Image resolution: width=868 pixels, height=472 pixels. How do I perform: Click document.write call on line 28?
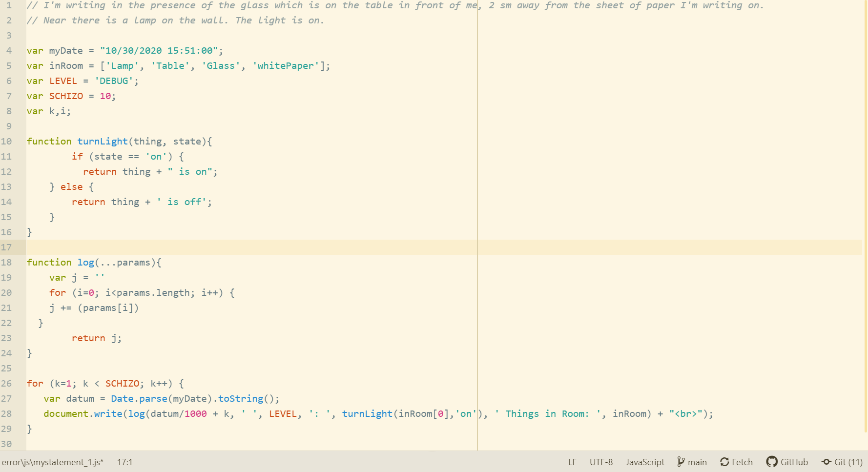point(83,413)
